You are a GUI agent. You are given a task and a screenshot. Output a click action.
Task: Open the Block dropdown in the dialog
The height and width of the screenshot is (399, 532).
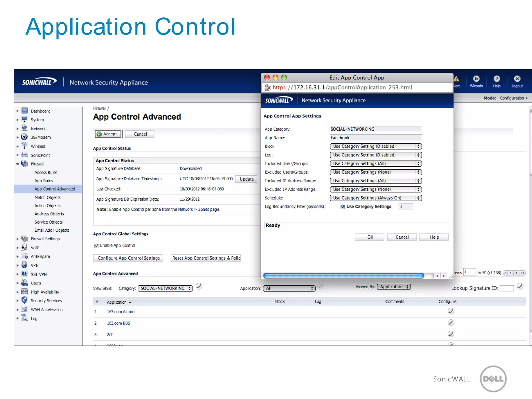[376, 147]
